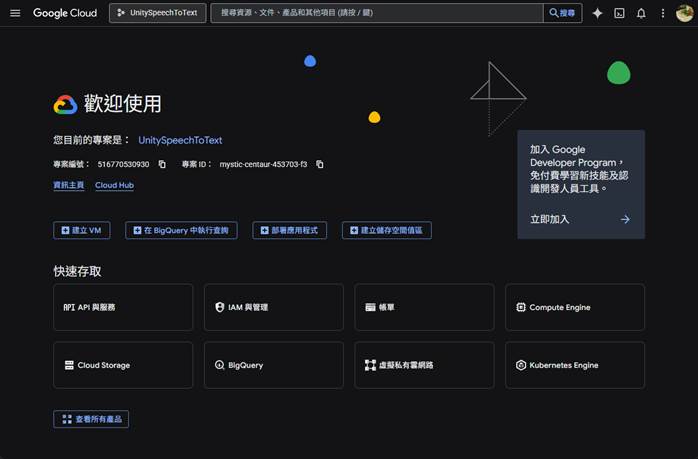
Task: Copy the project ID mystic-centaur-453703-f3
Action: coord(320,164)
